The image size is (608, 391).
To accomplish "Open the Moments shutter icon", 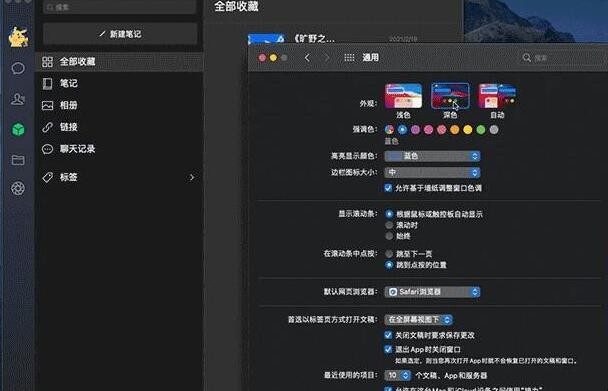I will [x=18, y=189].
